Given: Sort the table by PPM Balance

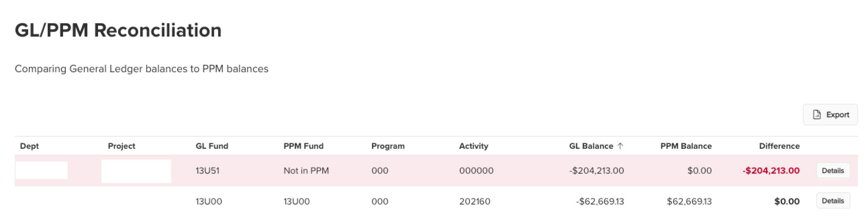Looking at the screenshot, I should click(686, 146).
